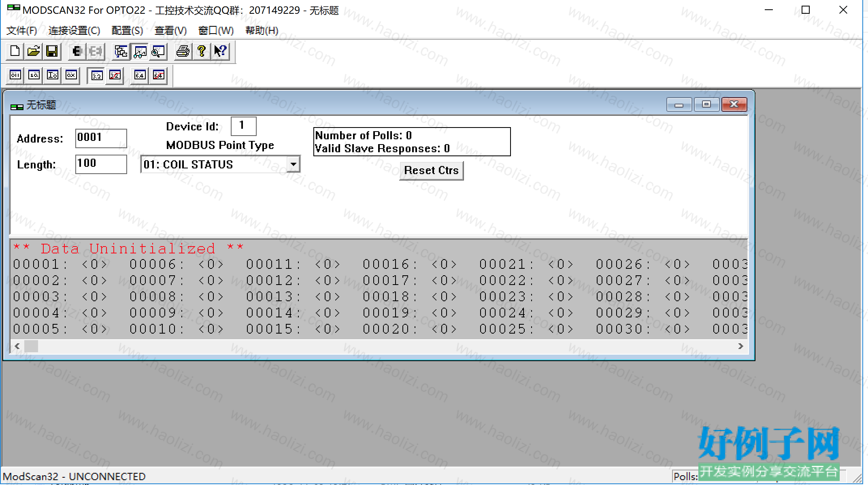The image size is (868, 485).
Task: Click the data cell '00018: <0>'
Action: (410, 297)
